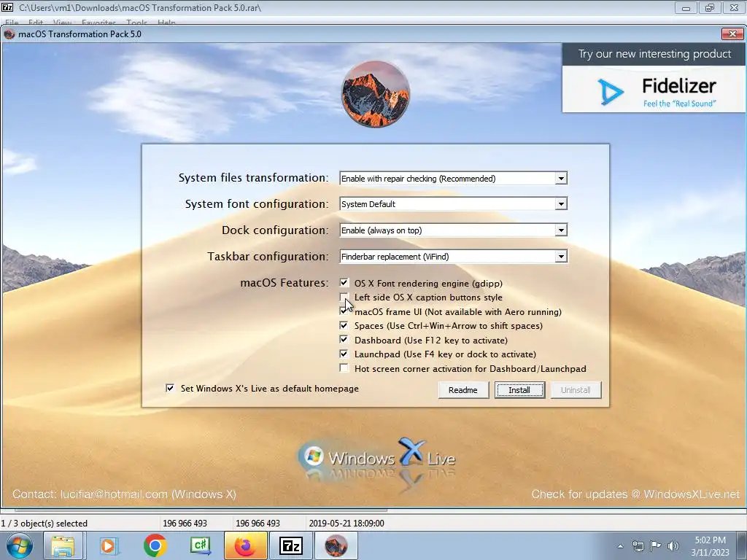
Task: Open the C# editor taskbar icon
Action: coord(200,545)
